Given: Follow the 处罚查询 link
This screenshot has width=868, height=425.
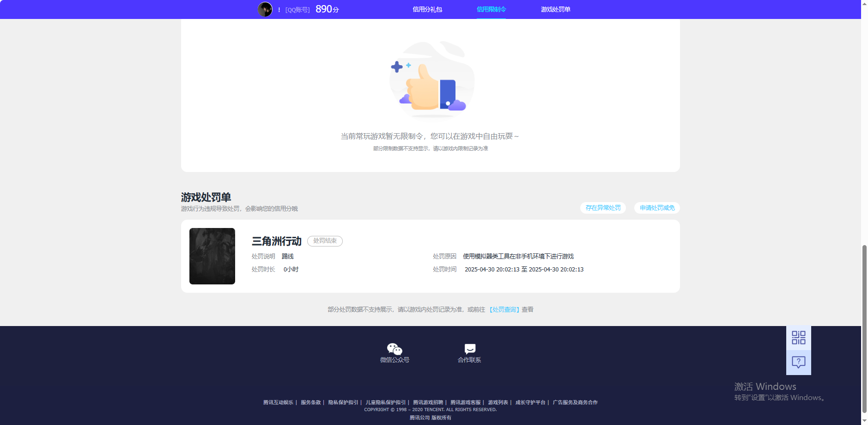Looking at the screenshot, I should (x=504, y=309).
